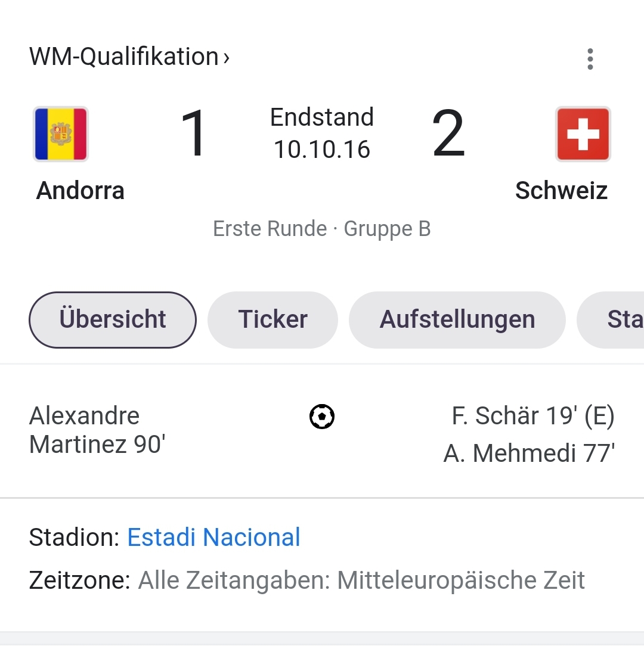
Task: Tap Andorra's score of 1
Action: click(193, 133)
